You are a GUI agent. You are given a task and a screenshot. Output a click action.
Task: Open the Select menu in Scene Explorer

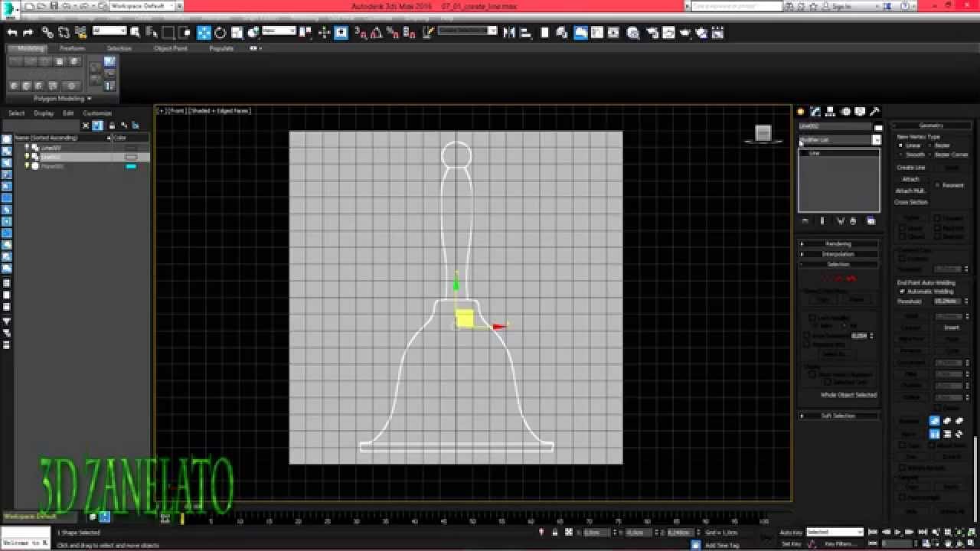click(17, 113)
